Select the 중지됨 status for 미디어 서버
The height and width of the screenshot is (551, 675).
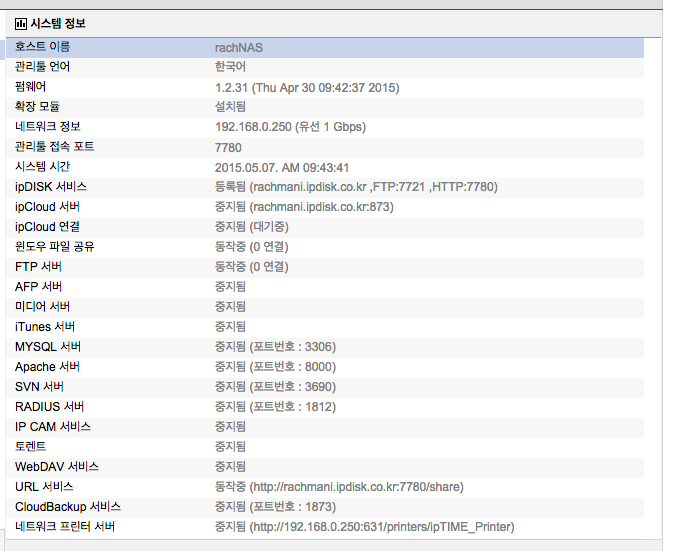(x=230, y=306)
